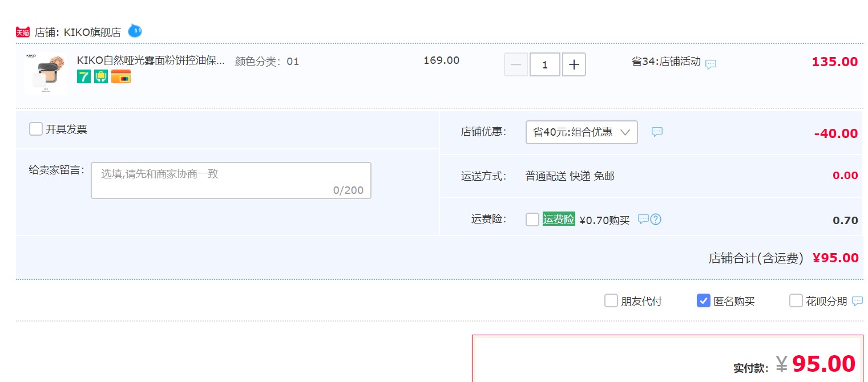This screenshot has width=868, height=382.
Task: Enable the 花呗分期 installment checkbox
Action: pyautogui.click(x=796, y=300)
